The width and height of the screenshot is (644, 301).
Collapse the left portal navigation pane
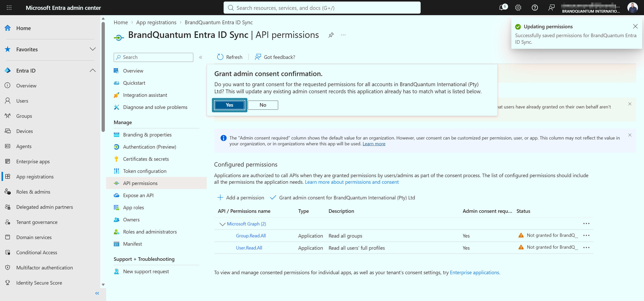97,293
